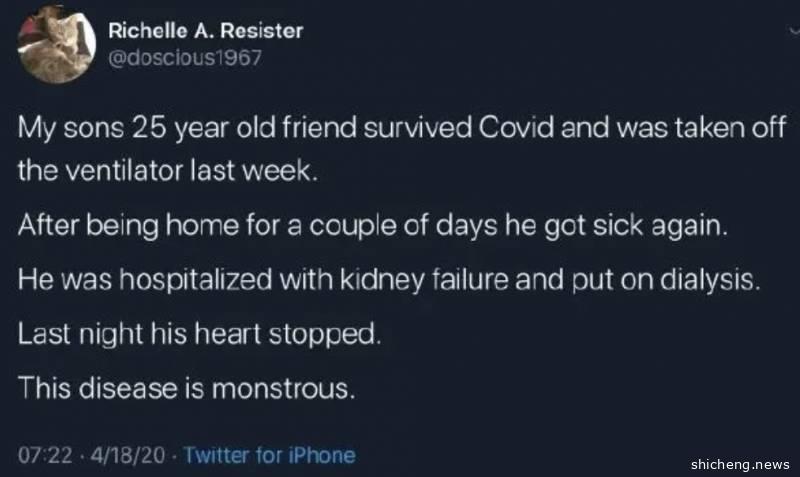Image resolution: width=800 pixels, height=477 pixels.
Task: Click the line starting "My sons 25 year old"
Action: (x=379, y=129)
